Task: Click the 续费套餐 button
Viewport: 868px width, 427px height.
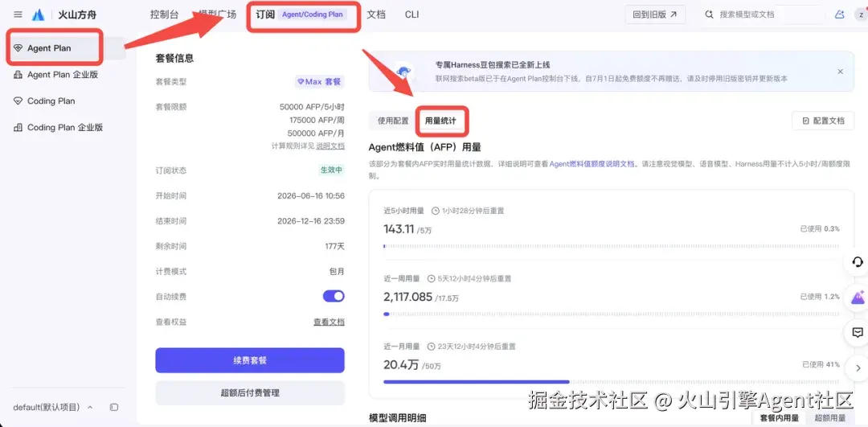Action: (x=250, y=360)
